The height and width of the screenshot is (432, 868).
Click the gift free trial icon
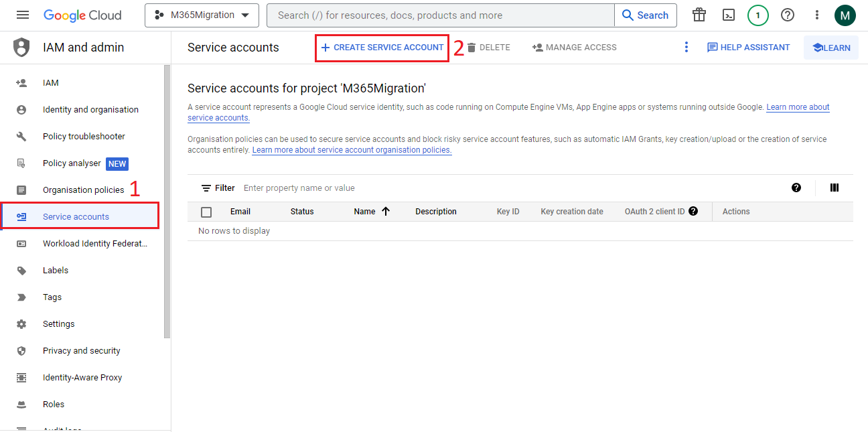[699, 15]
